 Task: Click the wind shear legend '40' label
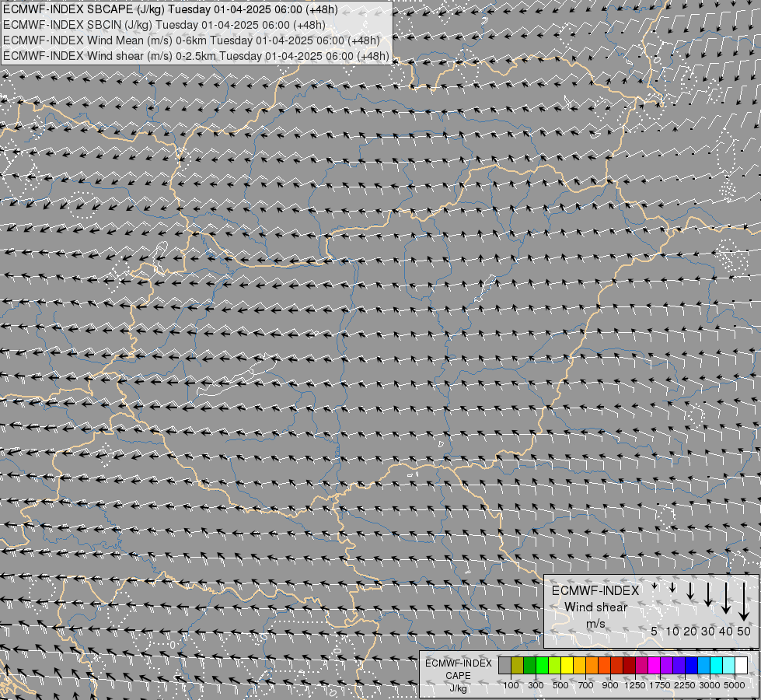click(725, 631)
